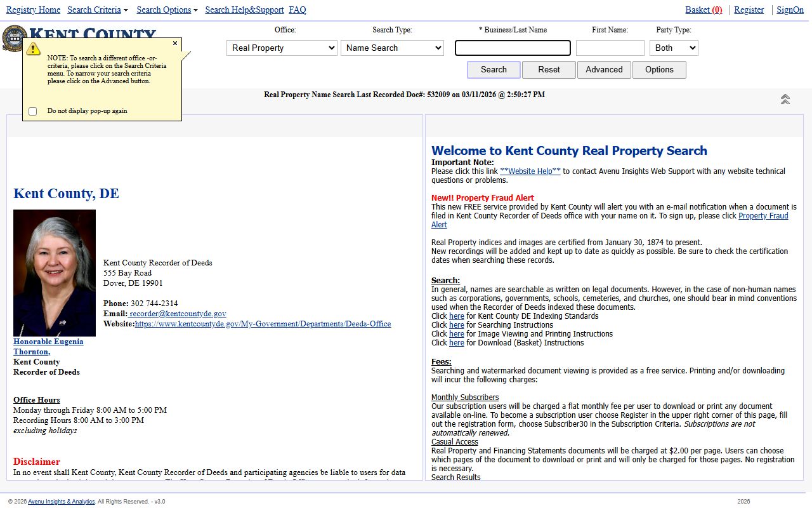Close the yellow note pop-up
The height and width of the screenshot is (508, 812).
(x=175, y=43)
